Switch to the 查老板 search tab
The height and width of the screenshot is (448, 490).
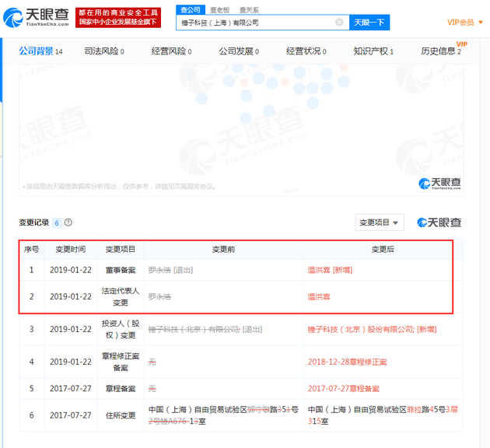pyautogui.click(x=219, y=10)
